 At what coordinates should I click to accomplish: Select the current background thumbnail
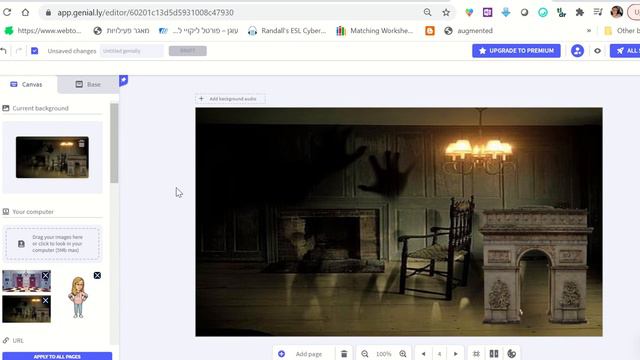click(x=52, y=157)
